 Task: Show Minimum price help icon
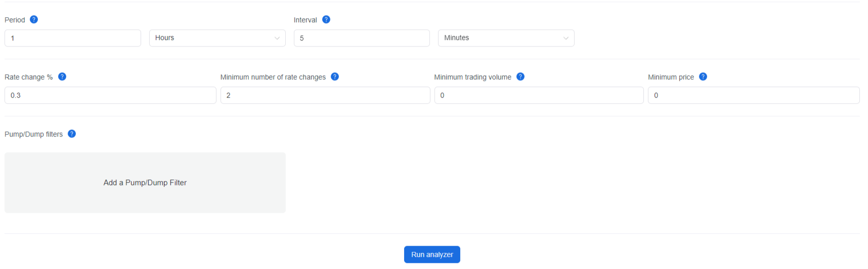point(703,77)
